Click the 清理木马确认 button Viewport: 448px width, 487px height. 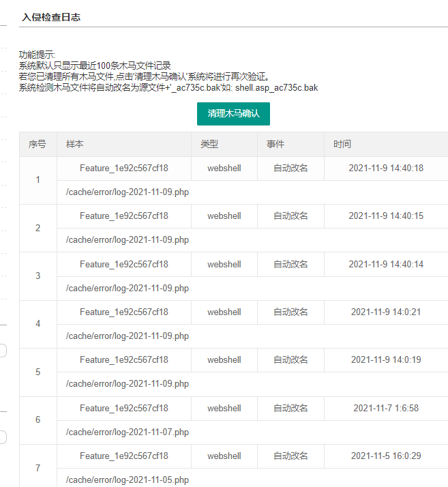(233, 114)
